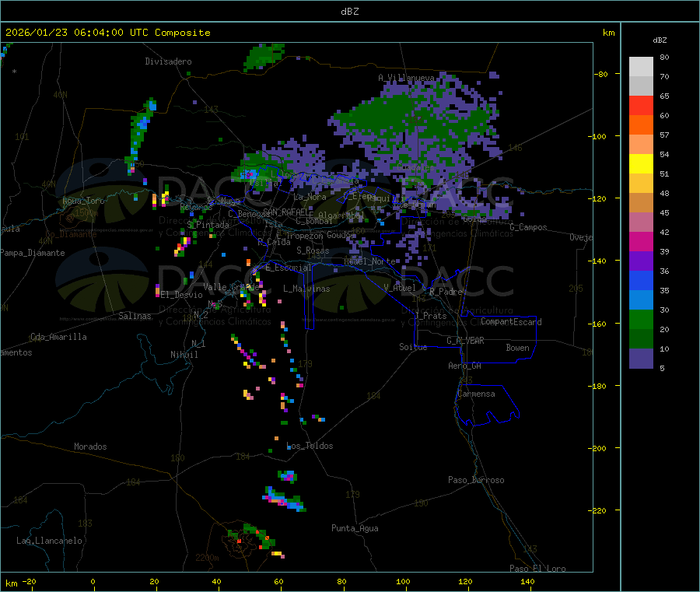Click the 'El_Desvio' map label

pos(181,295)
